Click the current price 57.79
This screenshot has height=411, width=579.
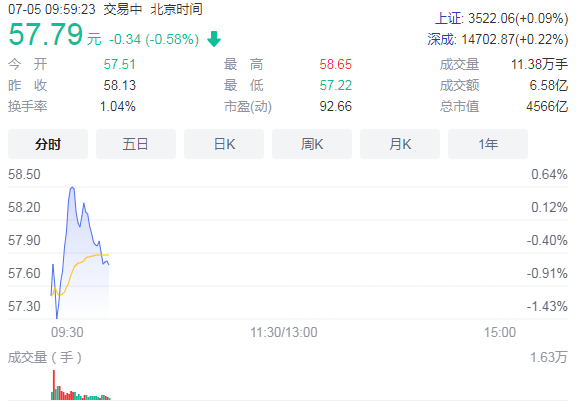pos(46,34)
